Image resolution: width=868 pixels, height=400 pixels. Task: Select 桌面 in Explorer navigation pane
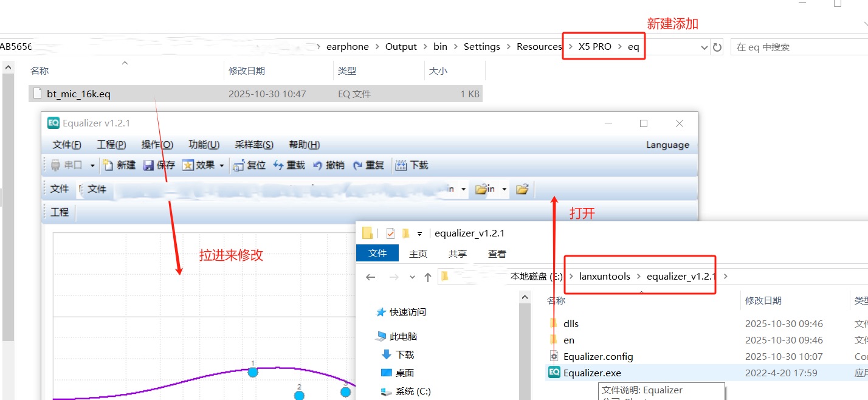(398, 373)
